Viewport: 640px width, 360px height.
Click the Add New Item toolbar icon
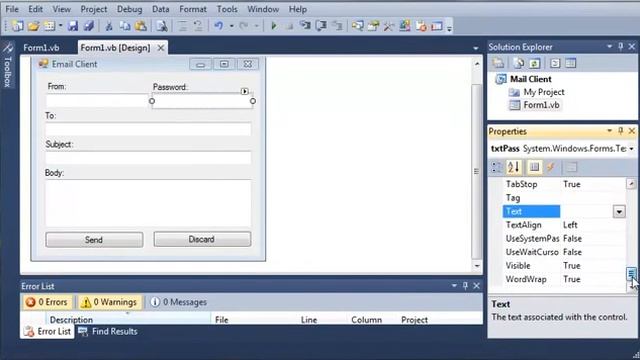[49, 26]
